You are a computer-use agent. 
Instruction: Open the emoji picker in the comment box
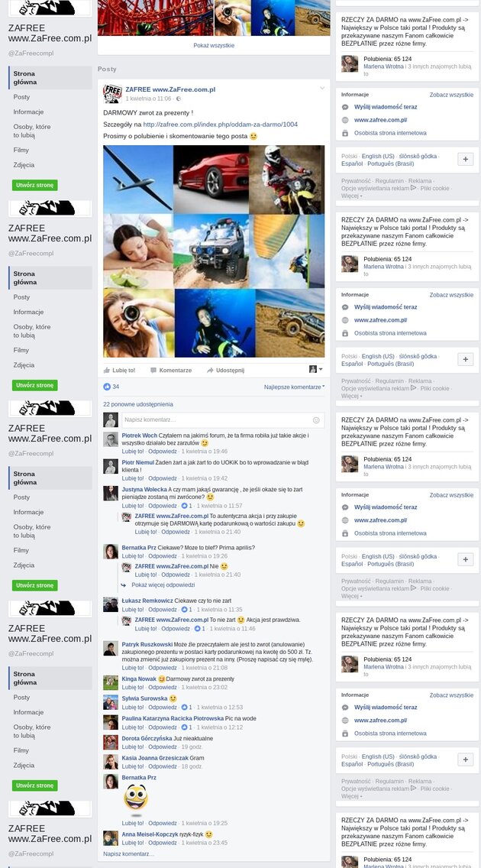316,420
